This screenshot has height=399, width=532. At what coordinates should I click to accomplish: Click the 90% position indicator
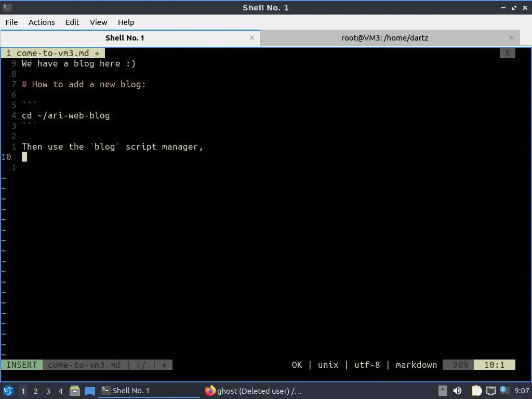(458, 365)
